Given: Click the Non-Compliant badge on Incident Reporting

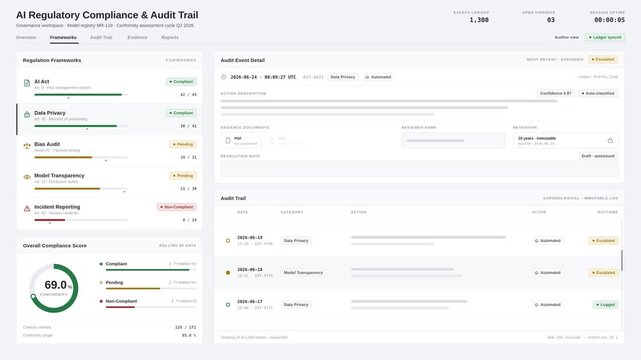Looking at the screenshot, I should coord(177,207).
